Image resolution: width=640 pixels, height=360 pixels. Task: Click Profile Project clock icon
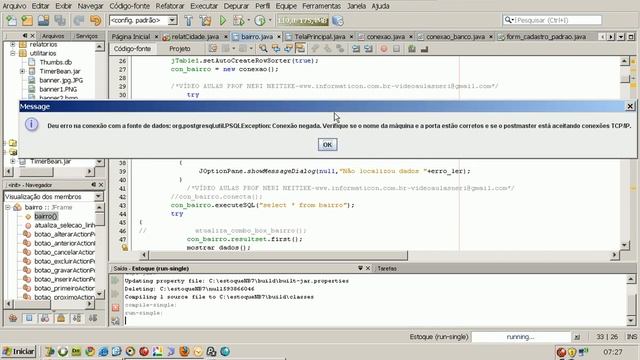tap(260, 20)
